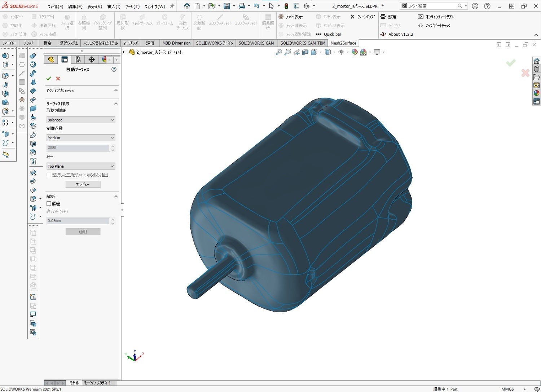Click the Print icon in top toolbar

coord(242,6)
